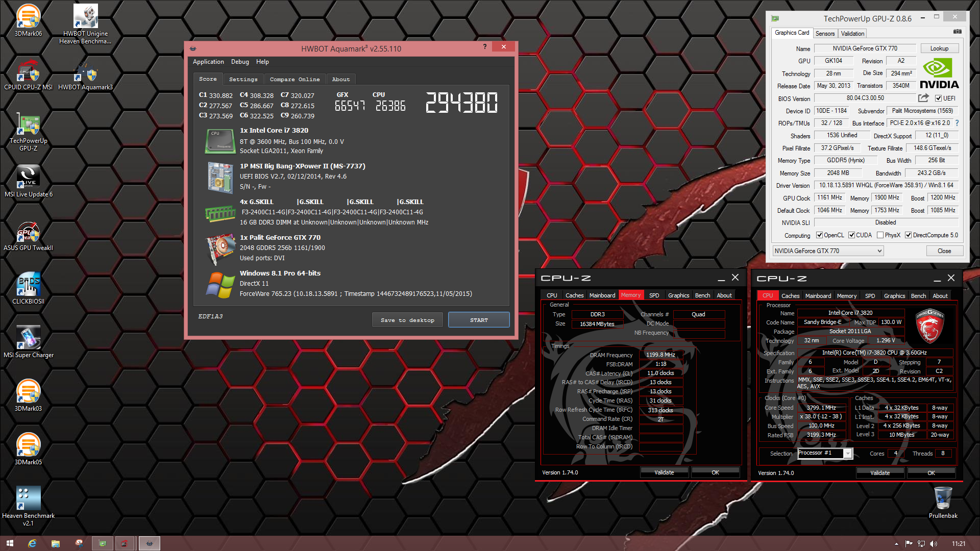980x551 pixels.
Task: Click the GPU Name field NVIDIA GeForce GTX 770
Action: (x=865, y=48)
